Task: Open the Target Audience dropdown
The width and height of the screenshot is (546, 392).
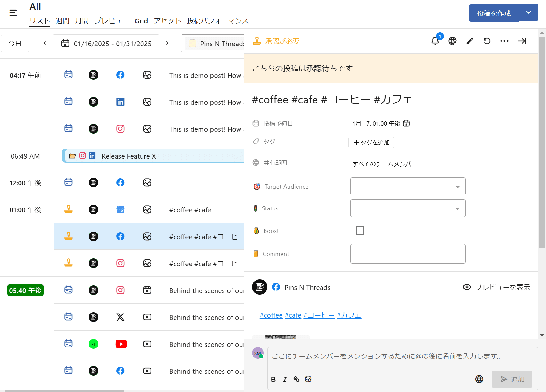Action: 408,186
